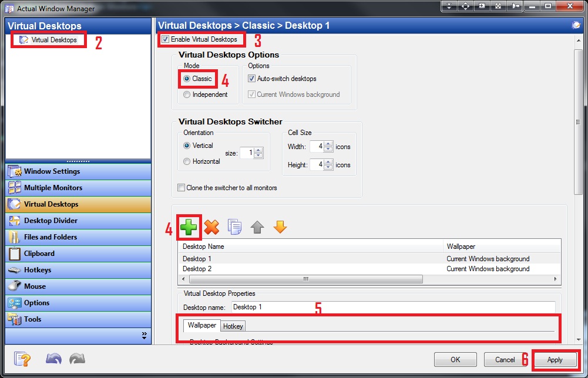Click the Apply button
Screen dimensions: 588x378
(x=555, y=360)
